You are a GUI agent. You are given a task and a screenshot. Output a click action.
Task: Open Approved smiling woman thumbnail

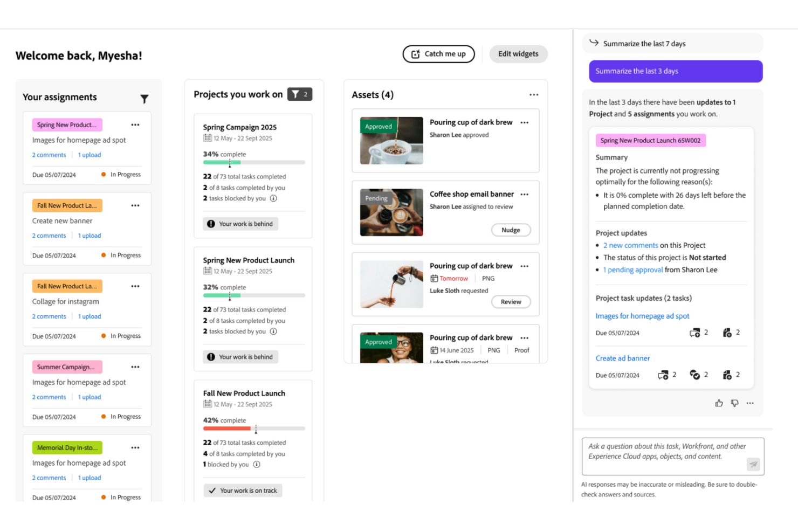pyautogui.click(x=391, y=348)
